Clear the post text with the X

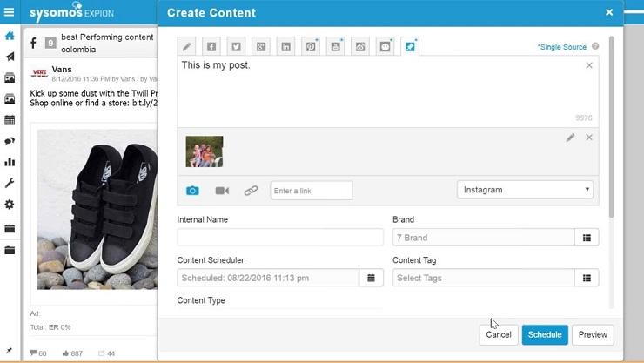click(x=589, y=65)
